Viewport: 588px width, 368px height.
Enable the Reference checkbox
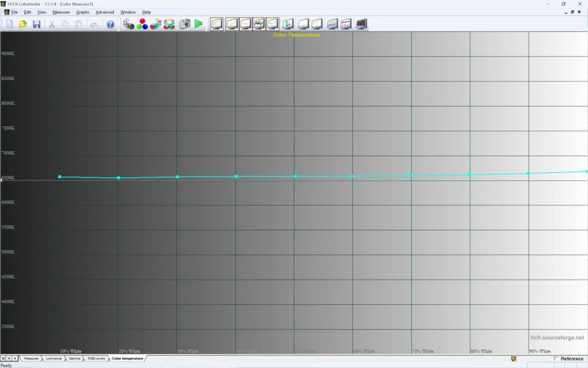pos(557,359)
